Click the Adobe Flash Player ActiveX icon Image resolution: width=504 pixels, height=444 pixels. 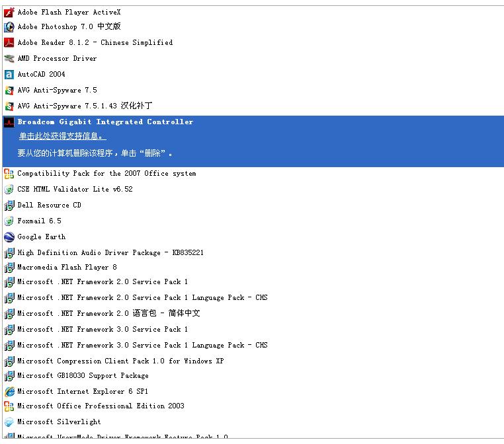click(9, 12)
